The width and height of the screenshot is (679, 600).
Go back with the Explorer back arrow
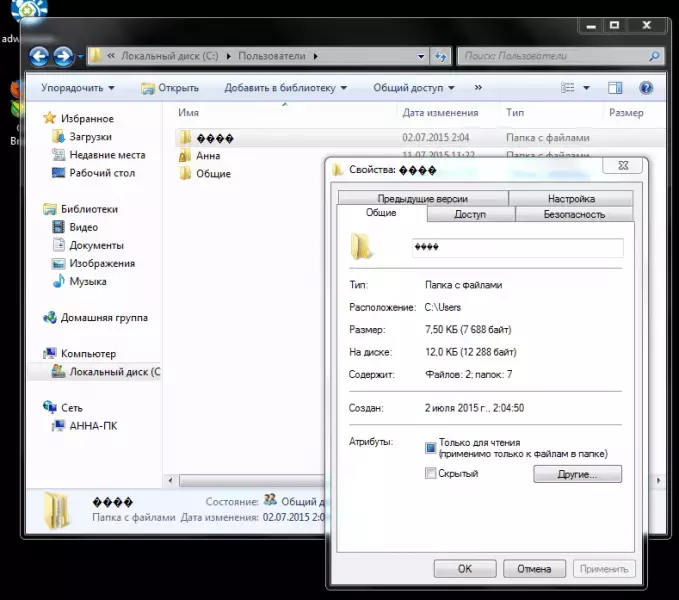[39, 56]
